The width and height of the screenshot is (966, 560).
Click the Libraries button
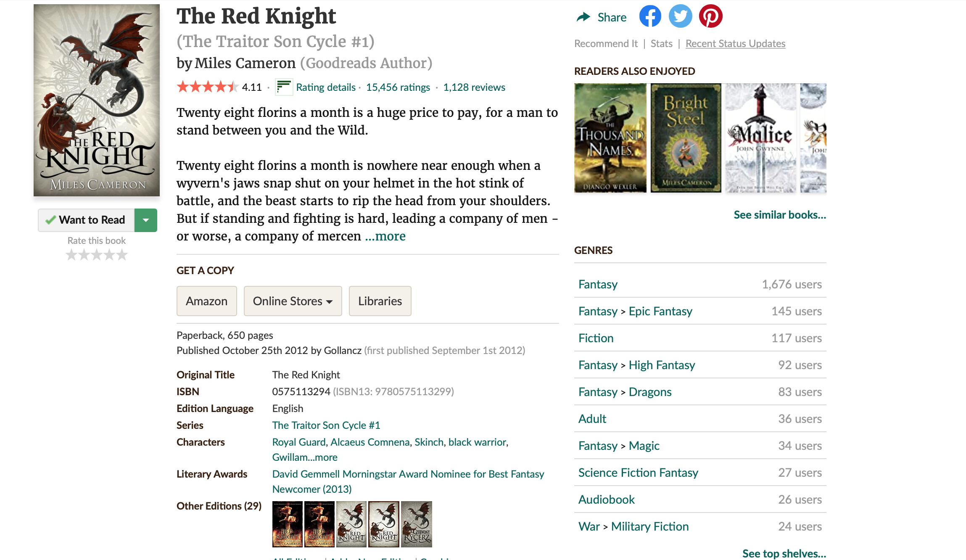(x=380, y=301)
